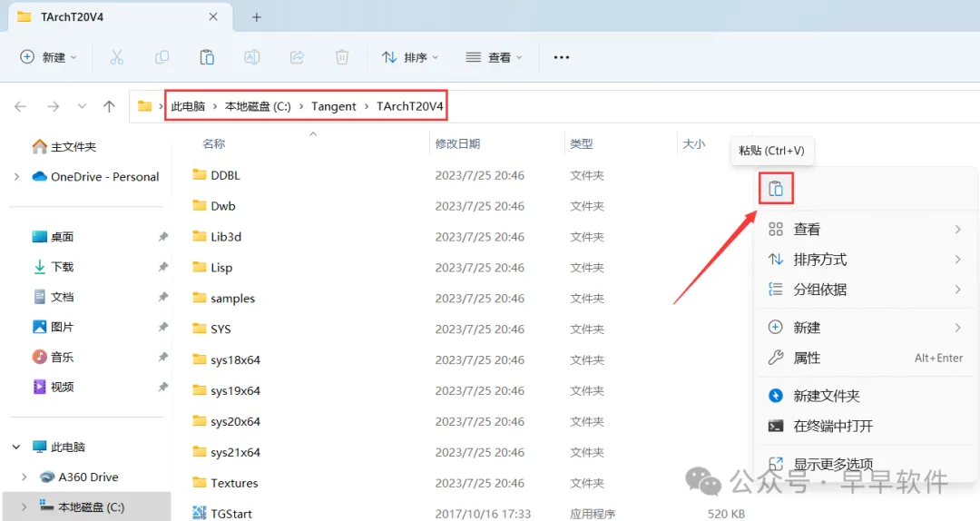The width and height of the screenshot is (980, 521).
Task: Expand the A360 Drive tree node
Action: (24, 477)
